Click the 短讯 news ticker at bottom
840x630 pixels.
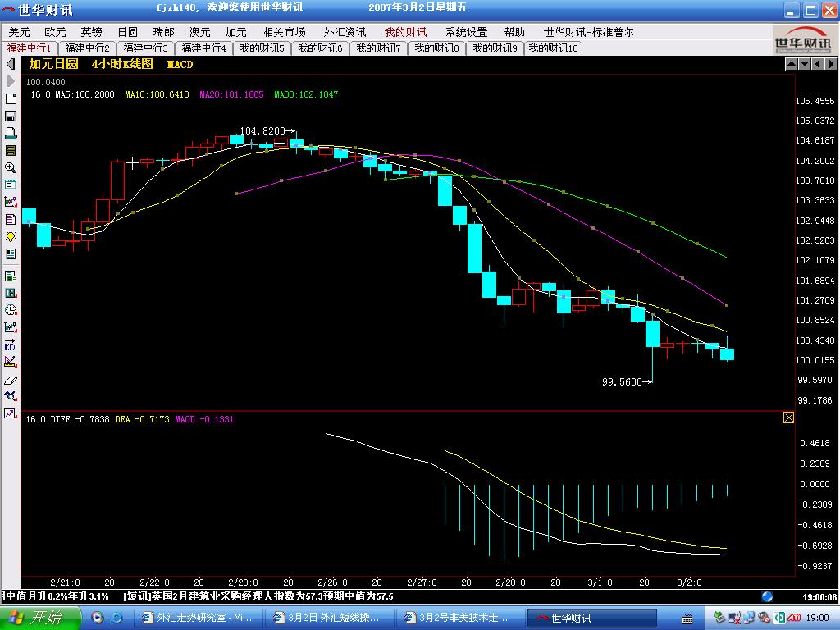pos(258,596)
